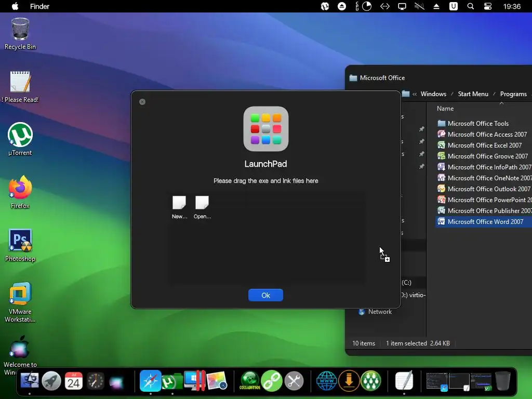
Task: Open the '! Please Read!' desktop note
Action: 20,87
